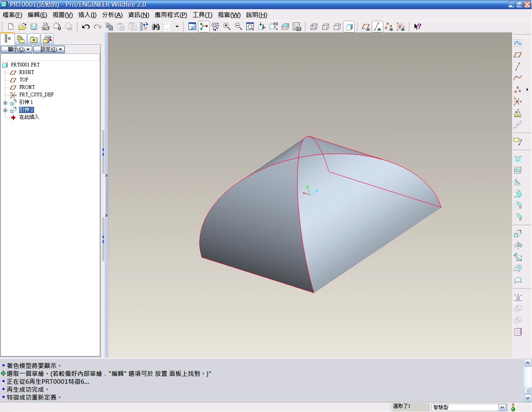
Task: Toggle datum planes visibility
Action: (x=365, y=27)
